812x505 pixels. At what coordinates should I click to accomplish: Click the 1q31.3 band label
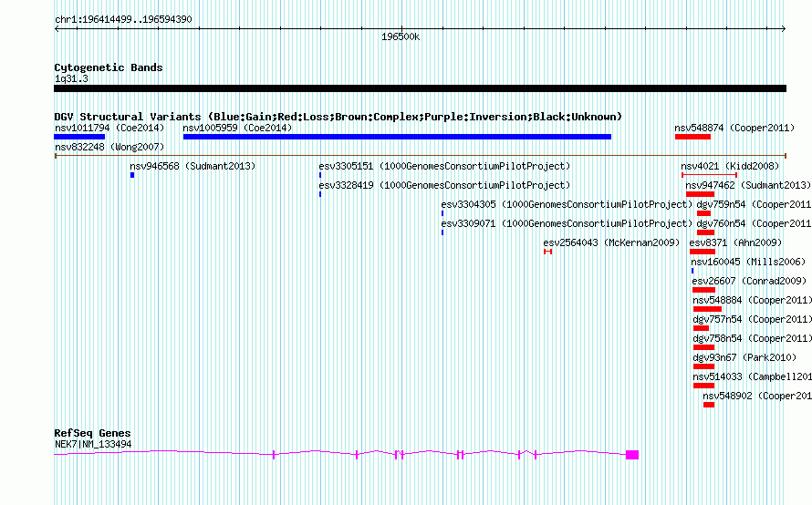click(71, 79)
